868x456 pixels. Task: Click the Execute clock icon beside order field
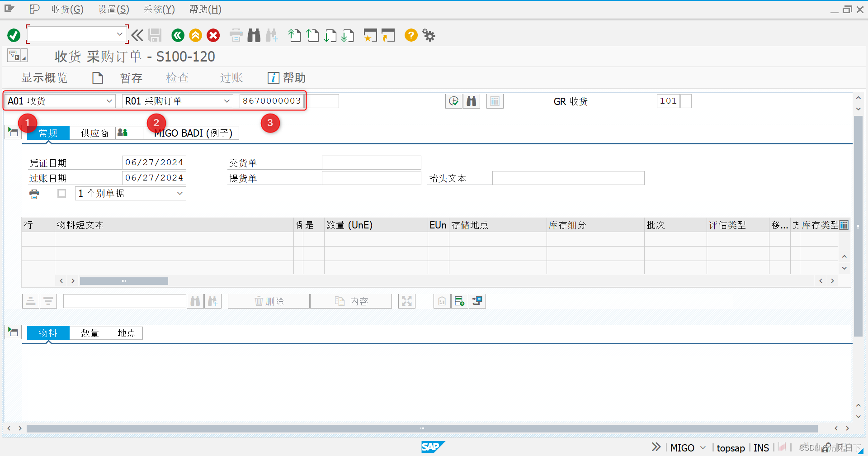(454, 101)
